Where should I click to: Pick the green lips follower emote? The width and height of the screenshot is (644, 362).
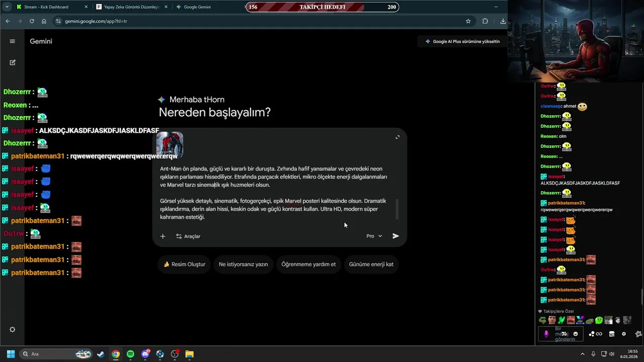click(542, 320)
